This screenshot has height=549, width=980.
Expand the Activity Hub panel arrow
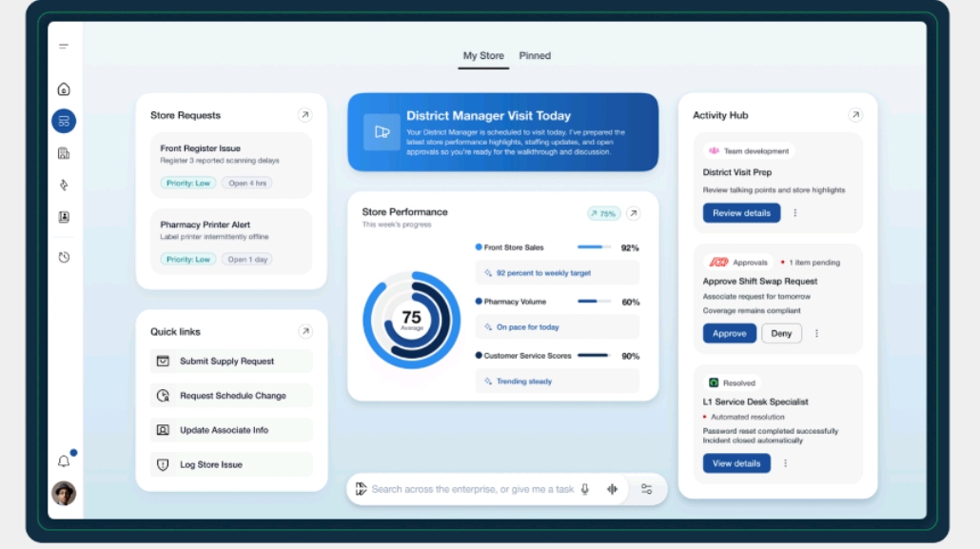click(854, 115)
